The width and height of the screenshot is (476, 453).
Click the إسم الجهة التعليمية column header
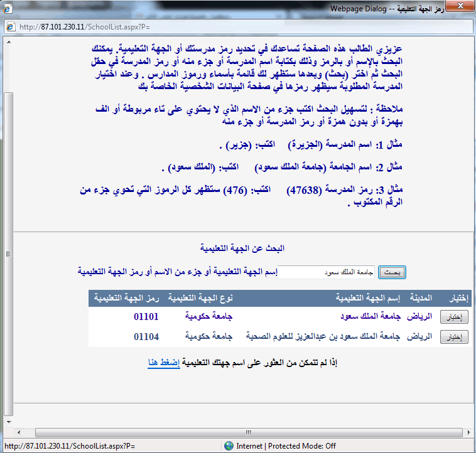[368, 298]
